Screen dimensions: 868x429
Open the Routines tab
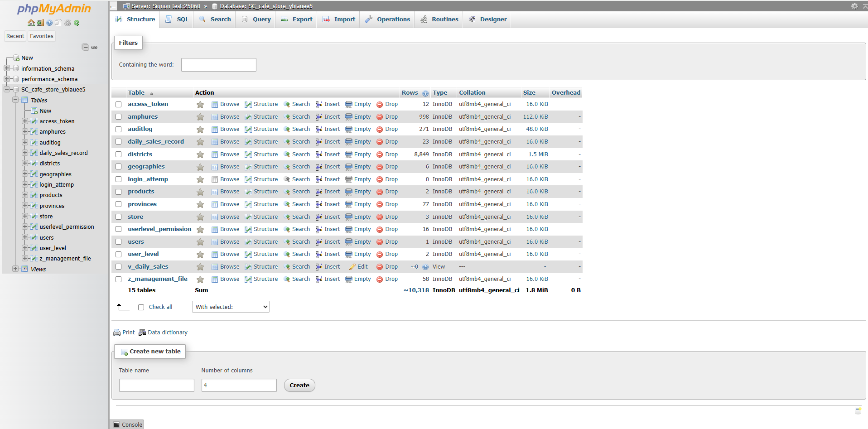click(439, 19)
